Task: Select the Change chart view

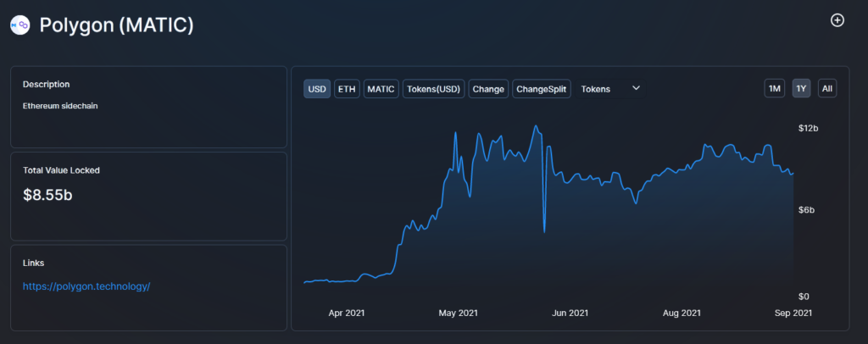Action: 488,89
